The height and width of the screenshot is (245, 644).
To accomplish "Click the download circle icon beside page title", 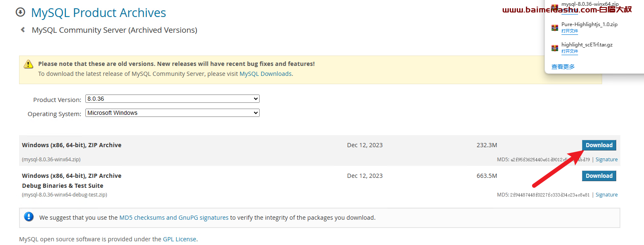I will (20, 12).
